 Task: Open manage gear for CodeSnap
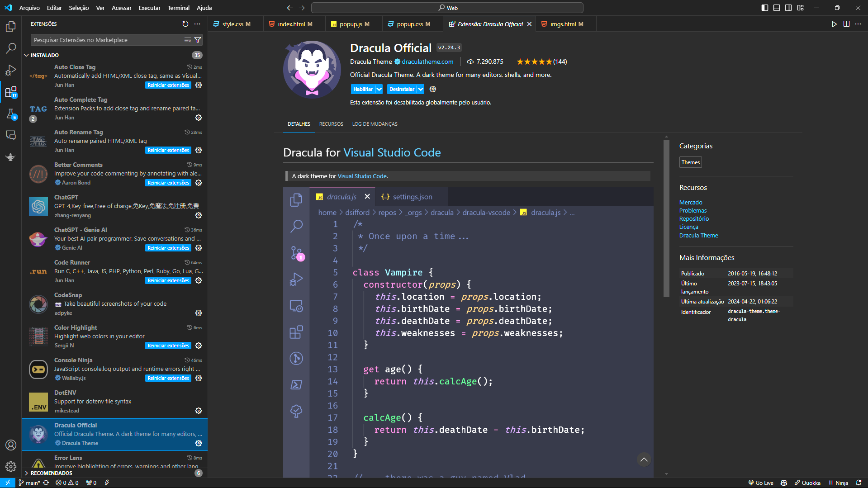[199, 313]
